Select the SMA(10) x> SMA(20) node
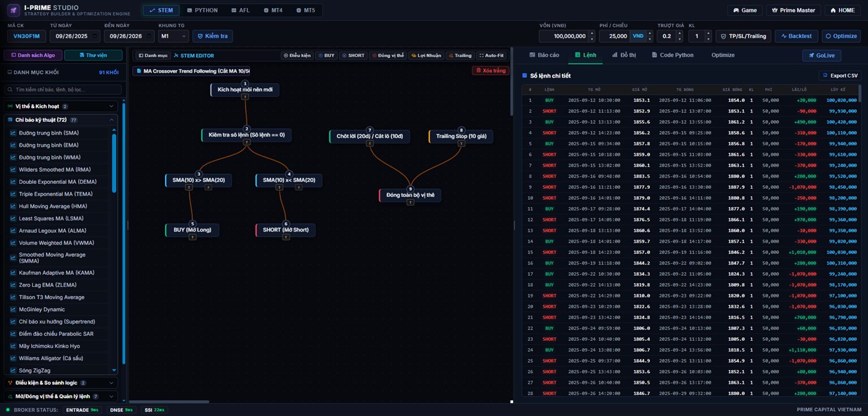Image resolution: width=868 pixels, height=416 pixels. coord(199,180)
